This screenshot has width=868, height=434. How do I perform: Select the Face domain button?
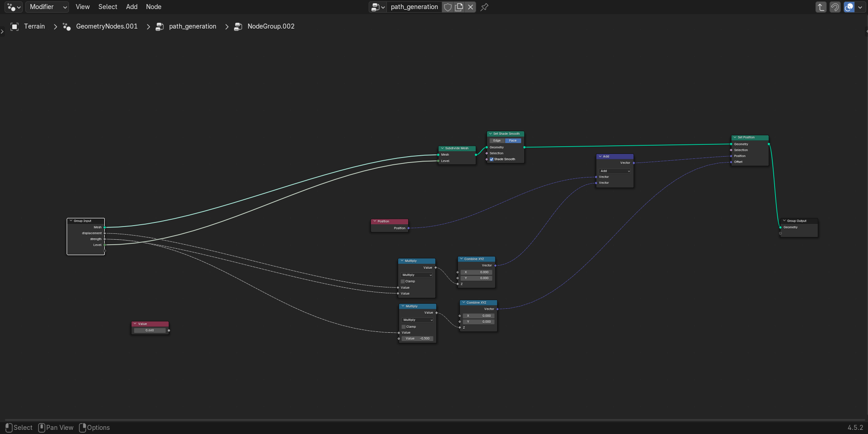(513, 141)
